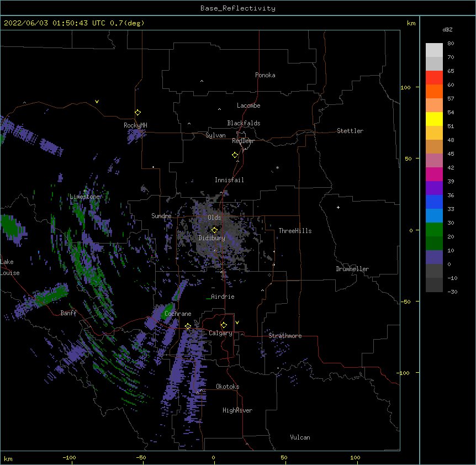
Task: Click the Sylvan label
Action: point(215,135)
